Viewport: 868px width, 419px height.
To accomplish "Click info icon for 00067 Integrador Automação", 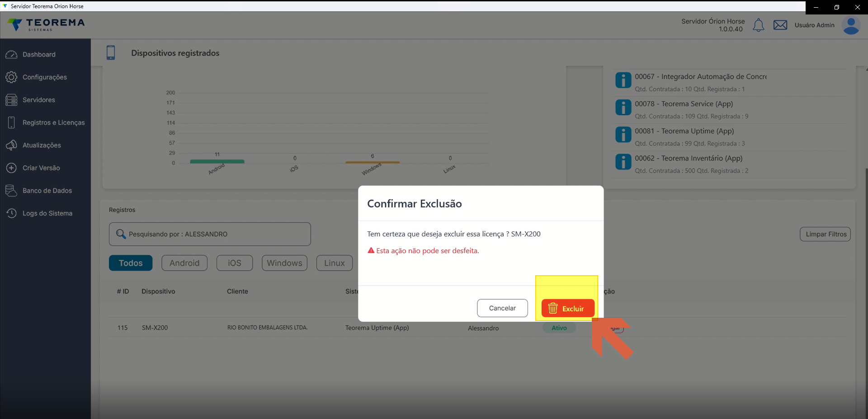I will tap(623, 80).
